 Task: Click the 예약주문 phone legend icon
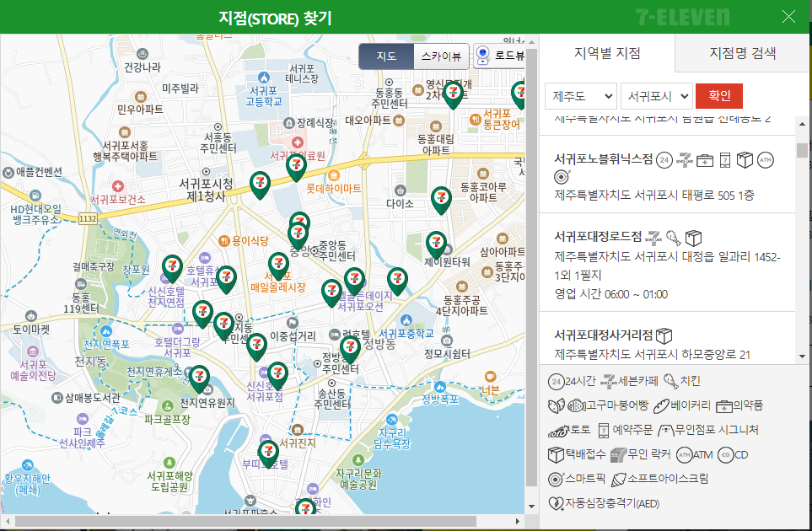(603, 431)
